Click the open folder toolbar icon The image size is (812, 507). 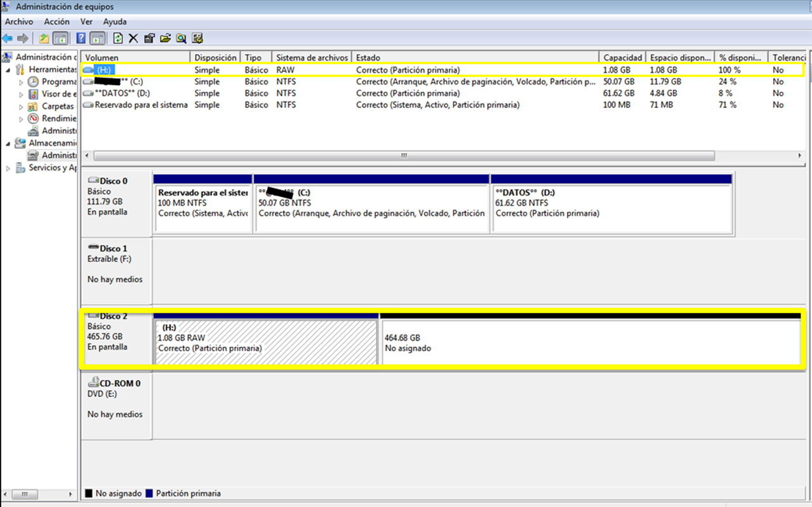(x=165, y=38)
